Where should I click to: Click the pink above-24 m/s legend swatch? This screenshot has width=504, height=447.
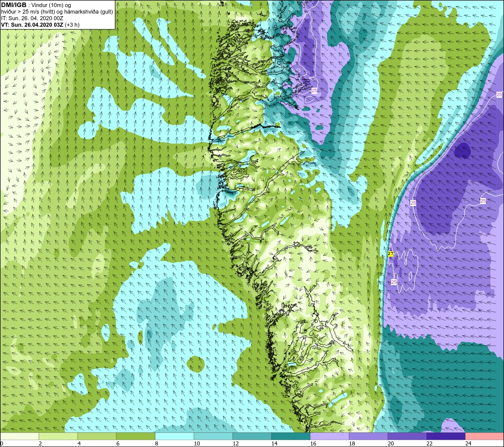[484, 436]
